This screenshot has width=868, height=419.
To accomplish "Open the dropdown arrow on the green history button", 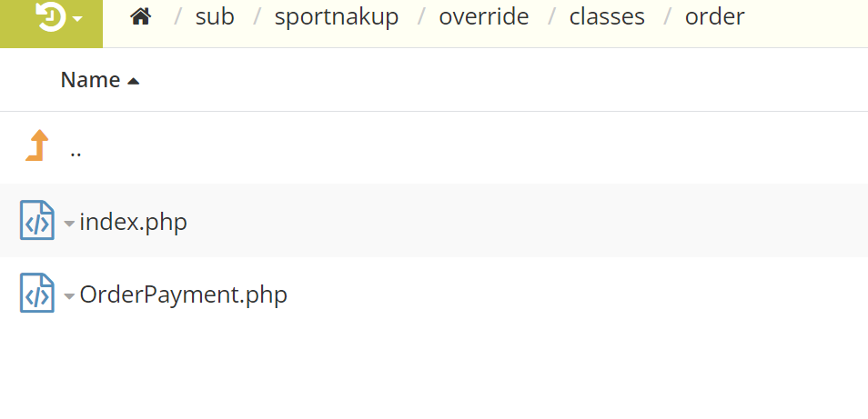I will point(77,18).
